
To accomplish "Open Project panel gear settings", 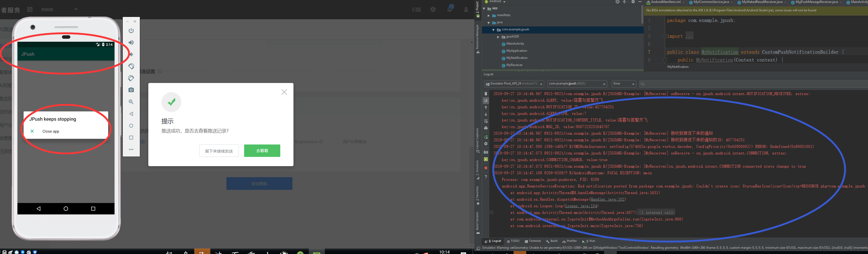I will tap(633, 2).
